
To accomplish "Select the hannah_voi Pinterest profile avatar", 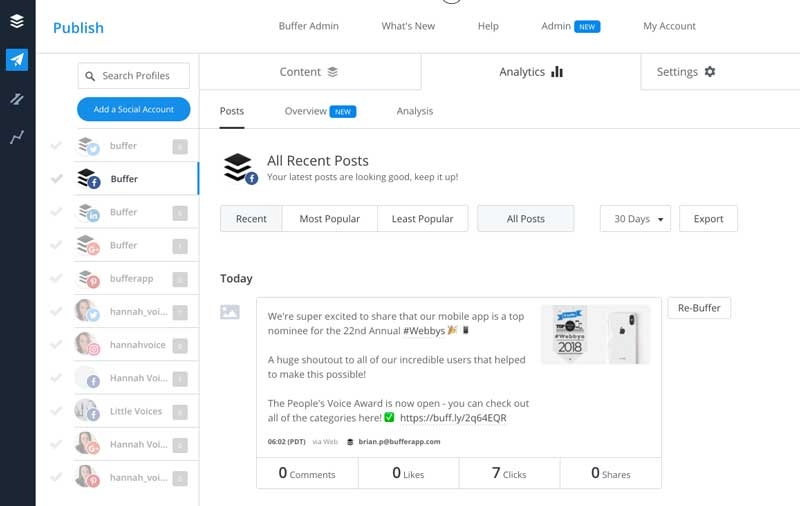I will click(87, 477).
